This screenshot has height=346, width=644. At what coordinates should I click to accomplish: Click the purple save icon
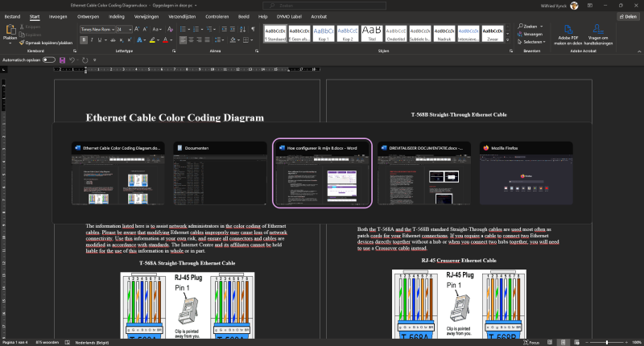coord(62,60)
